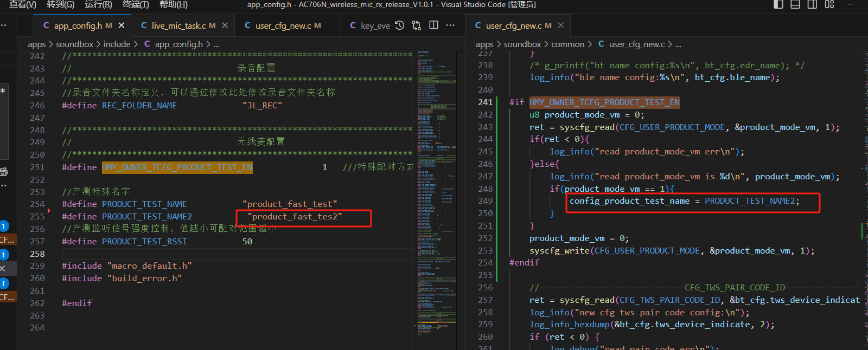Open the left editor's more actions menu
The height and width of the screenshot is (350, 868).
click(x=450, y=25)
